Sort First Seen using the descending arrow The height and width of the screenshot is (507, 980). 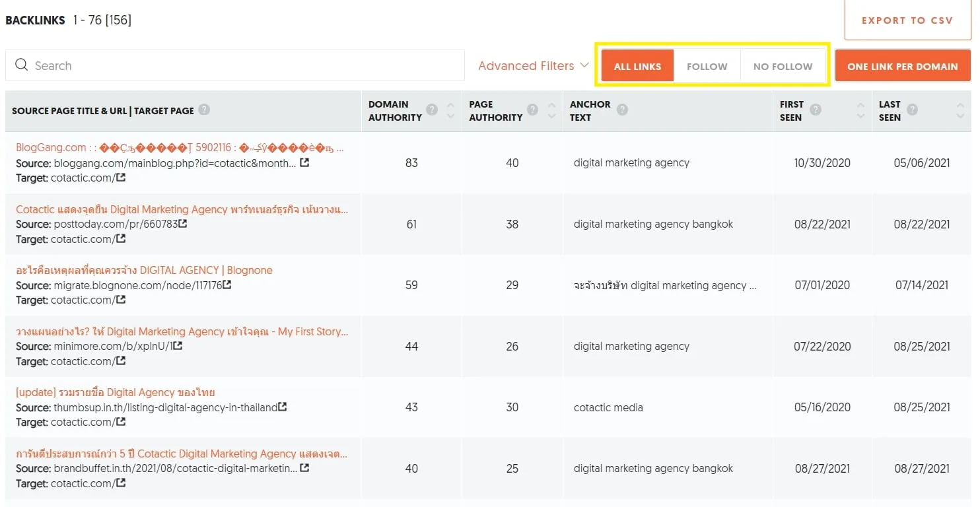(x=860, y=116)
